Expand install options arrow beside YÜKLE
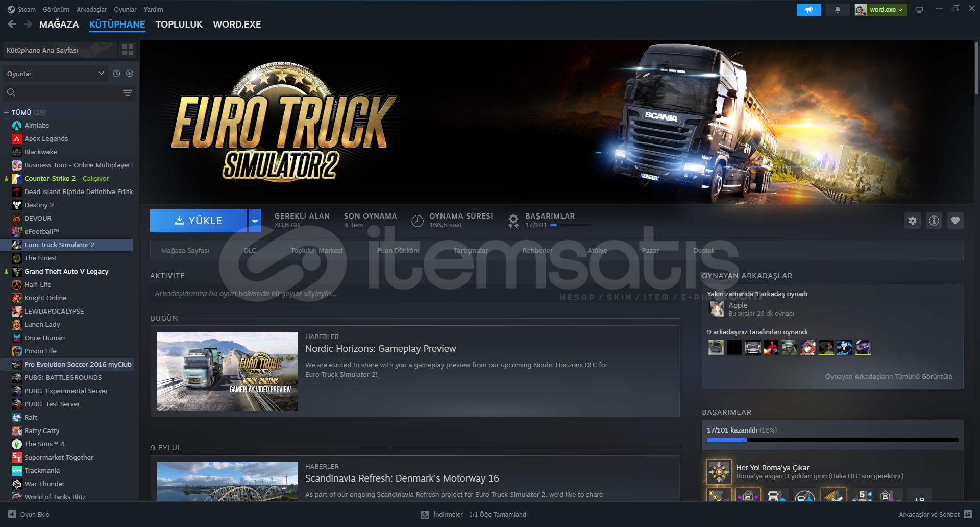 [255, 221]
